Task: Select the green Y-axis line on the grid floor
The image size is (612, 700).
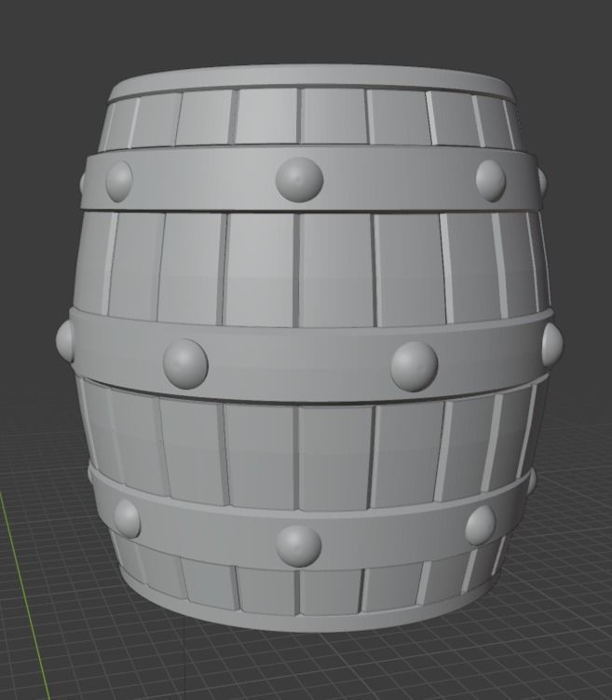Action: tap(24, 596)
